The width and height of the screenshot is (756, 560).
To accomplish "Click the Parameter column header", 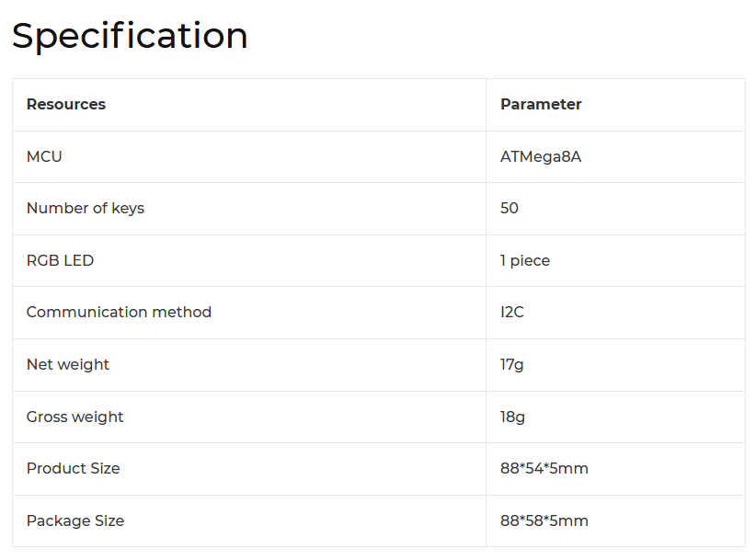I will [x=541, y=105].
